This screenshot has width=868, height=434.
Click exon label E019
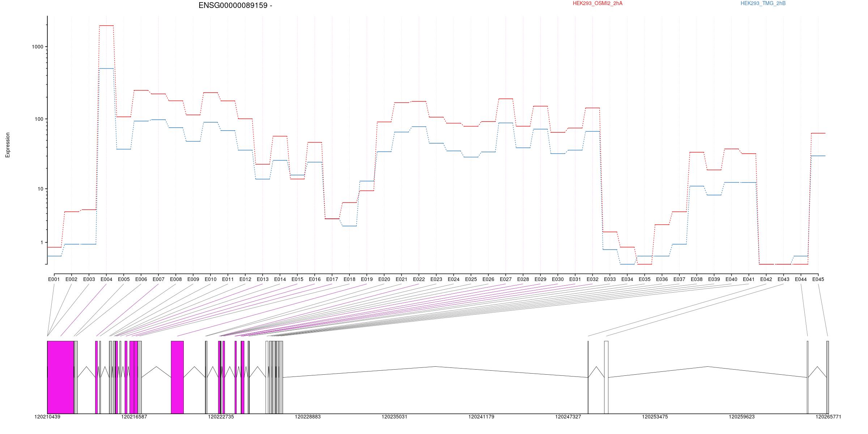pos(367,279)
